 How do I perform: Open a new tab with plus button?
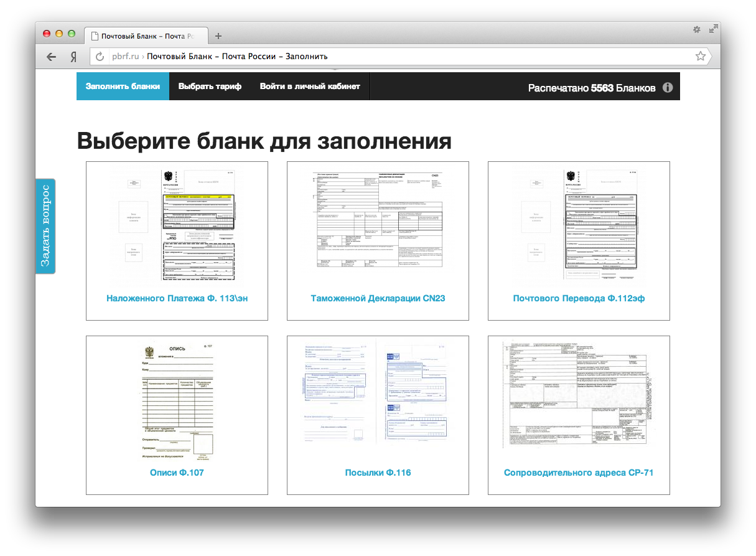218,36
